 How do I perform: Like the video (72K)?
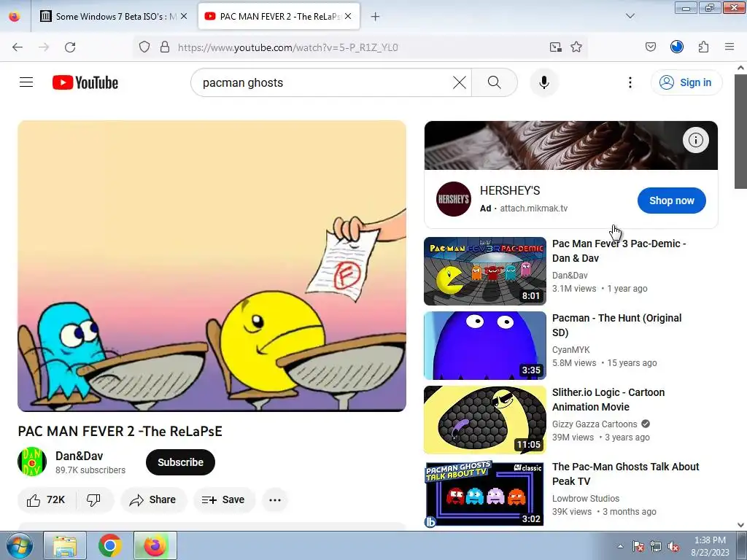pos(46,499)
